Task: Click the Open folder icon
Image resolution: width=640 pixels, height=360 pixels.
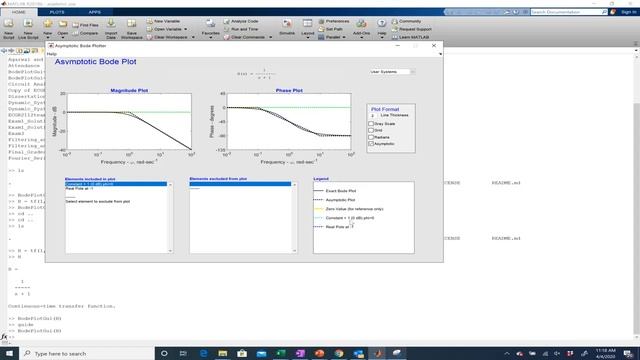Action: [62, 24]
